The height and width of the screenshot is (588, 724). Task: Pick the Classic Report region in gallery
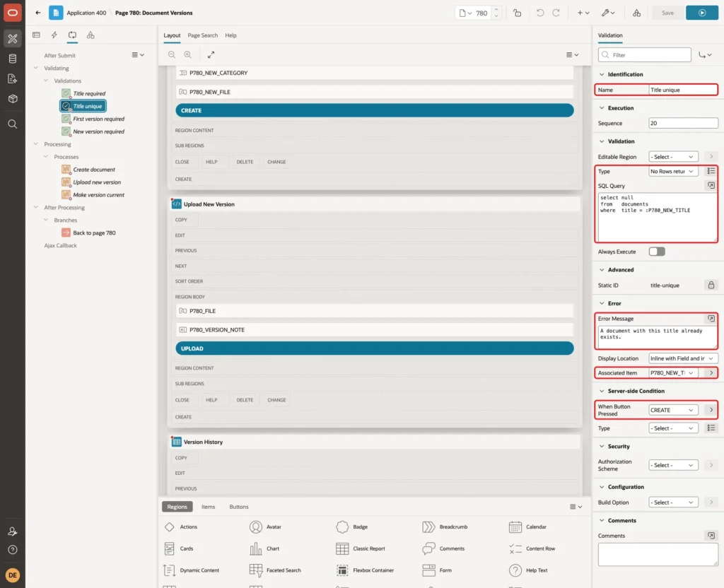pyautogui.click(x=361, y=548)
